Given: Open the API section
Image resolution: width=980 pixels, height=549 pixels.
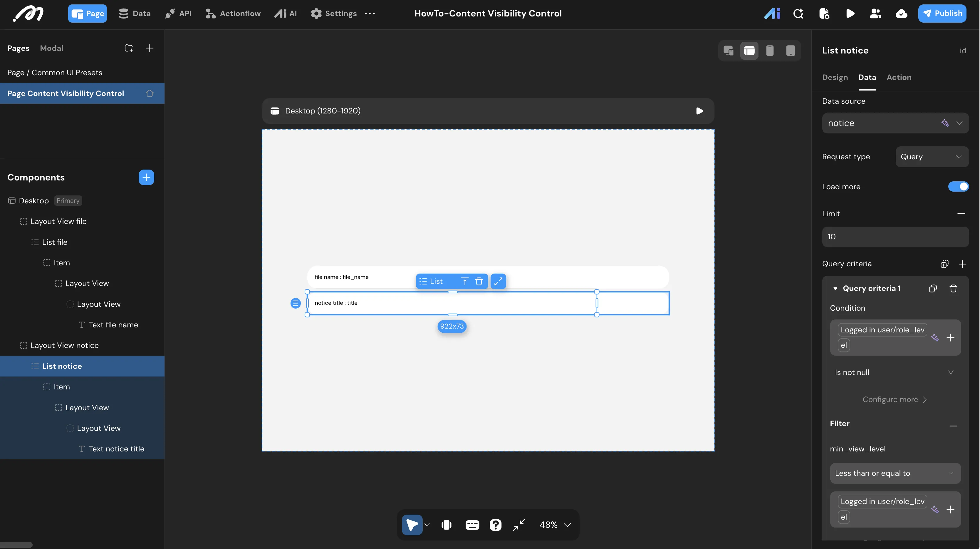Looking at the screenshot, I should coord(178,13).
